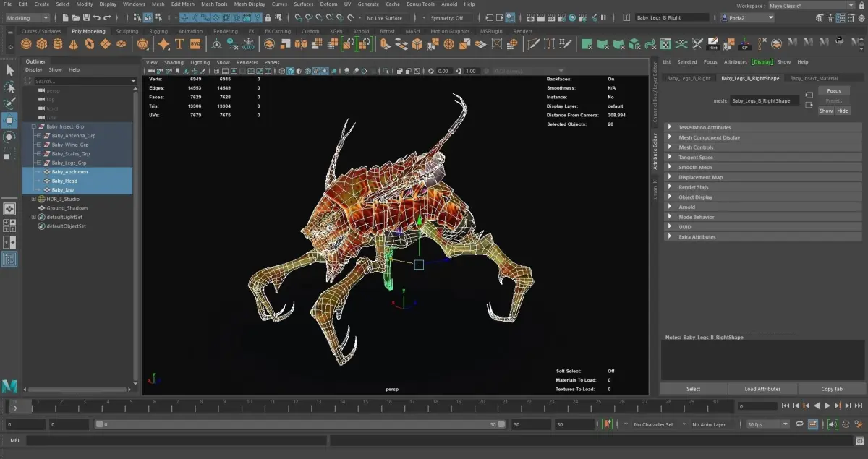Switch to the Rigging shelf tab

pyautogui.click(x=158, y=31)
